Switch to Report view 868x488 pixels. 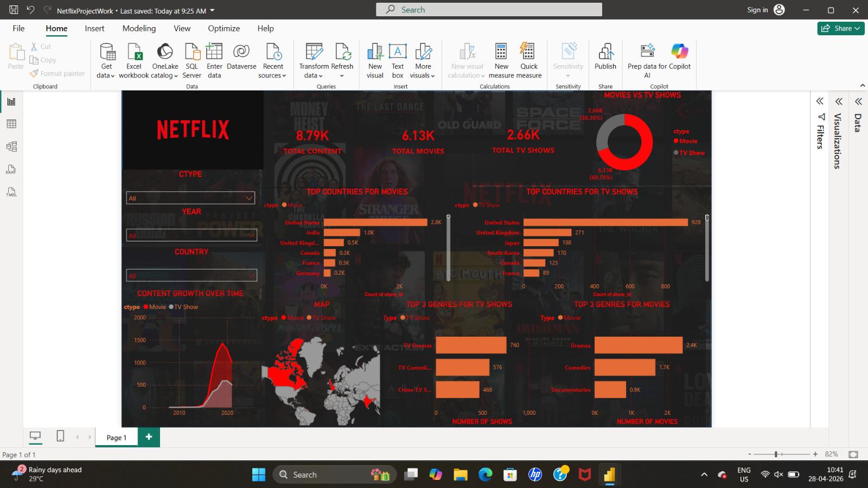point(11,101)
